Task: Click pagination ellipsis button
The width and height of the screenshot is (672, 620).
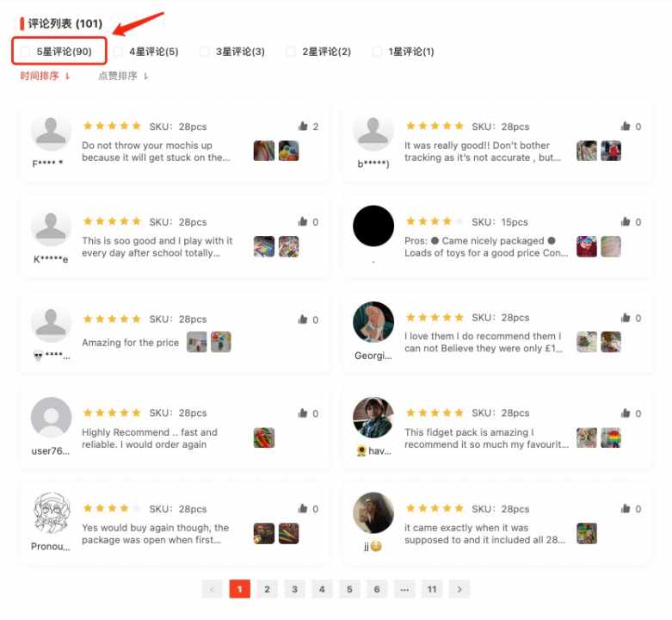Action: [x=404, y=589]
